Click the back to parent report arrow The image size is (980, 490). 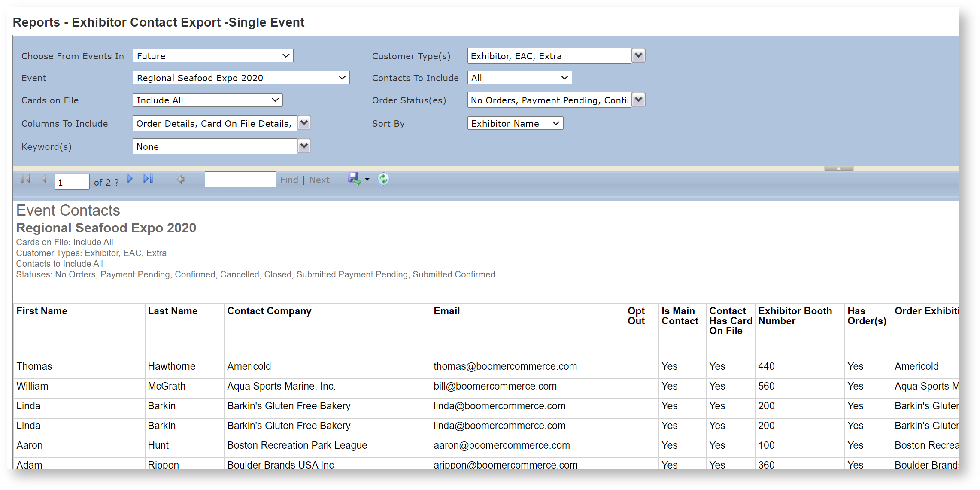tap(180, 179)
